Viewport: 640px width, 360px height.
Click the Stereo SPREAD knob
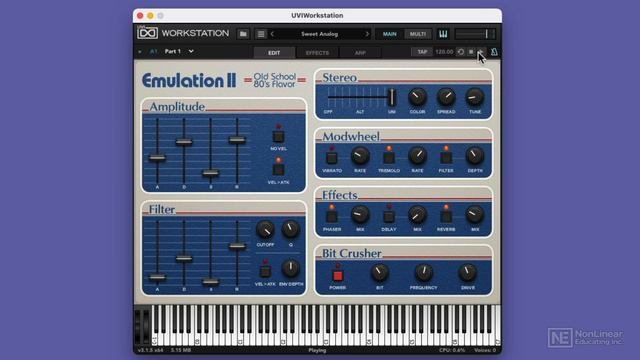tap(446, 97)
